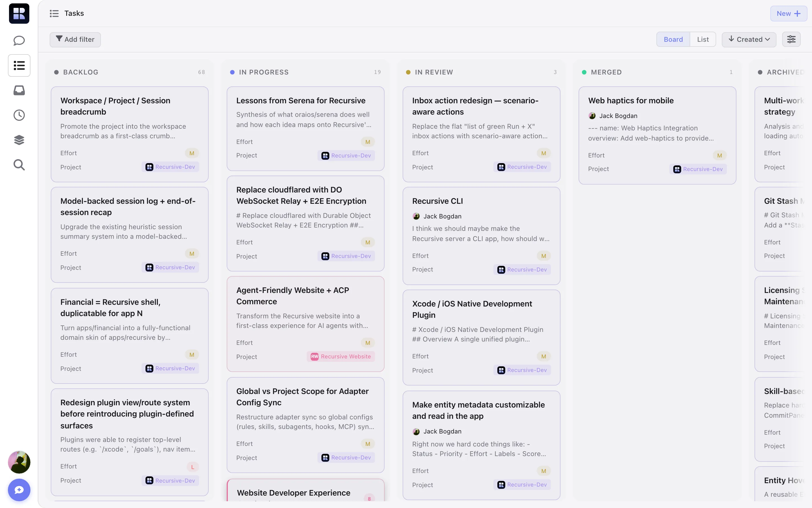Click the Add filter button
The width and height of the screenshot is (812, 508).
tap(75, 39)
